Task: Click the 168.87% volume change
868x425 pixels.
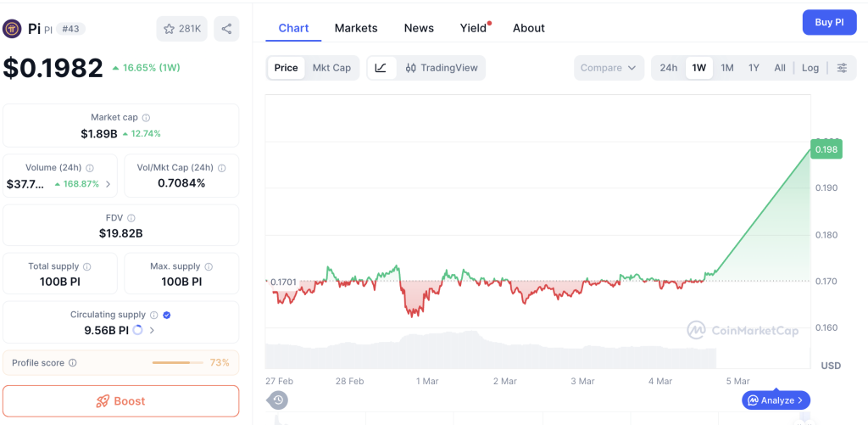Action: [77, 184]
